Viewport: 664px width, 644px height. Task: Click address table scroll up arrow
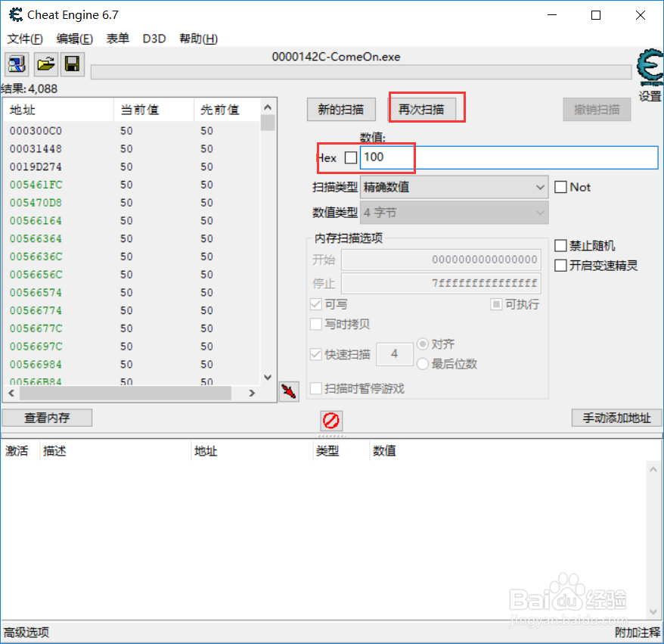(653, 469)
